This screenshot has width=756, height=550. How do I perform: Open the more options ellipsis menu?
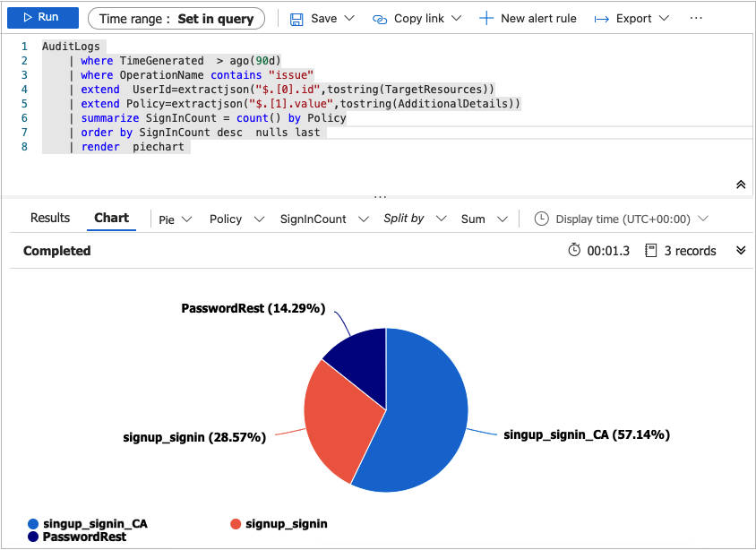697,18
